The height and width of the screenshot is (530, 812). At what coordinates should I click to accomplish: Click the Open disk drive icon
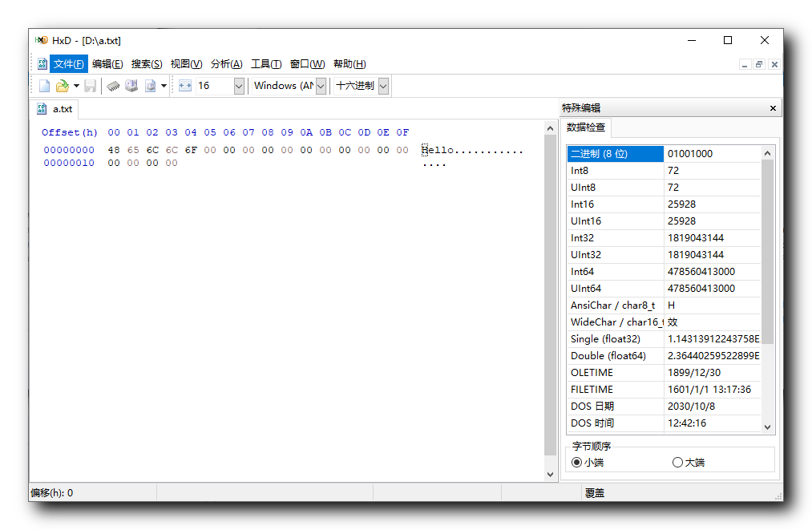[131, 86]
